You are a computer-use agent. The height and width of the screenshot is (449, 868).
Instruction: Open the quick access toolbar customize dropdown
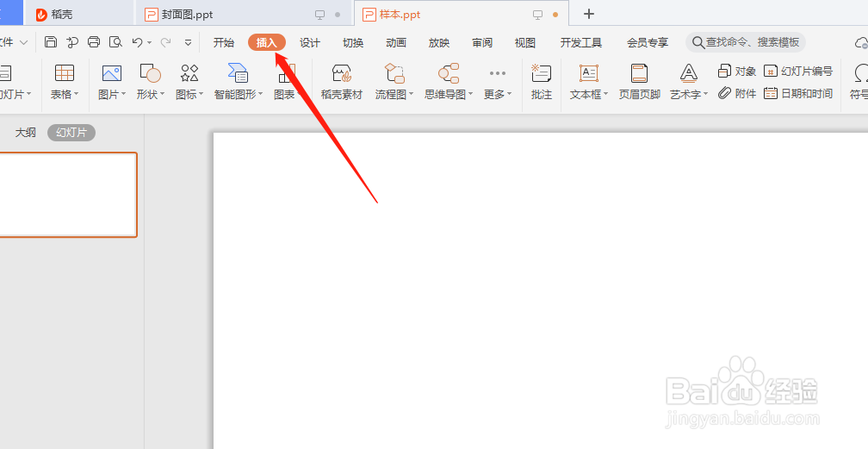[189, 43]
